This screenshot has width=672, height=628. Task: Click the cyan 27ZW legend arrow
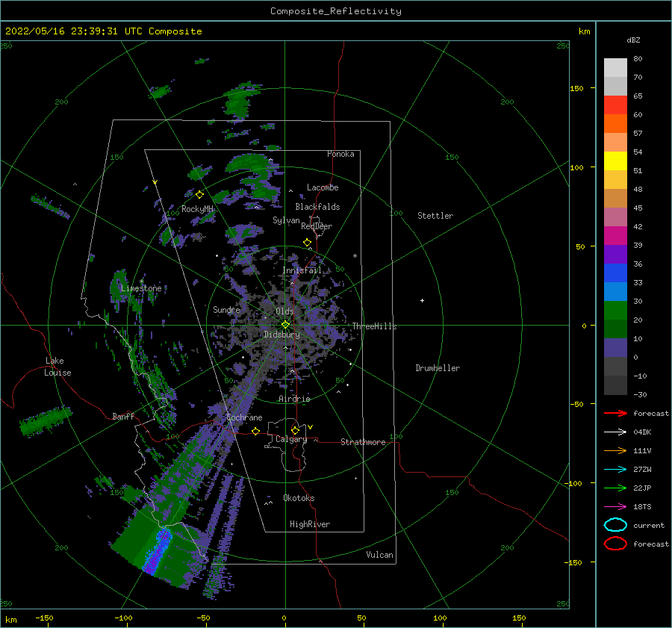point(615,470)
